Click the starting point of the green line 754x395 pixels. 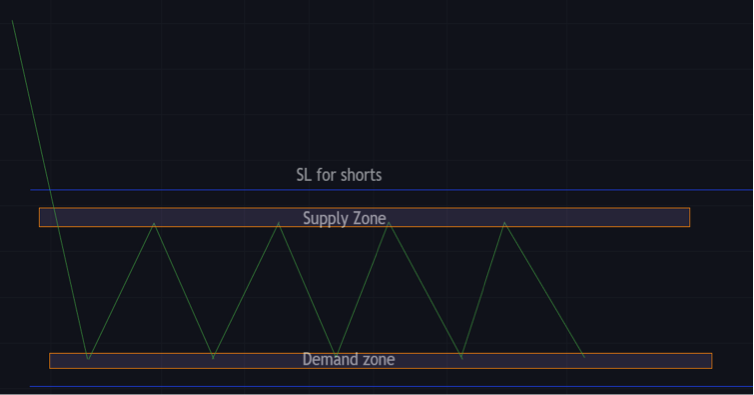pyautogui.click(x=12, y=21)
